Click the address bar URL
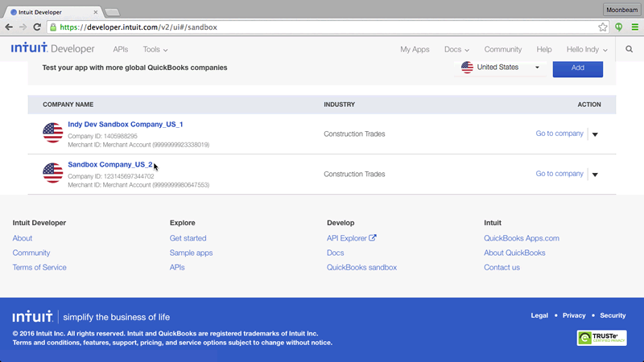The image size is (644, 362). point(138,27)
